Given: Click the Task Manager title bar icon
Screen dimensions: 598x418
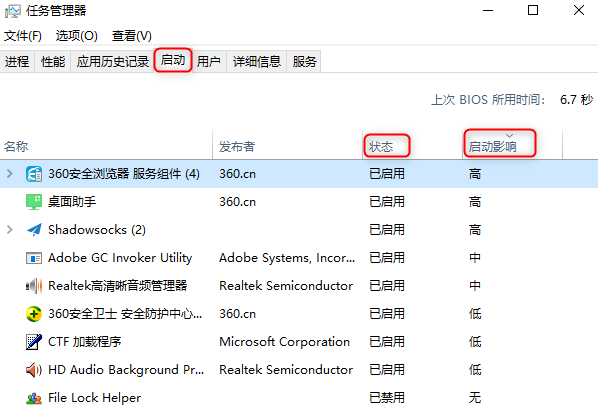Looking at the screenshot, I should click(13, 11).
